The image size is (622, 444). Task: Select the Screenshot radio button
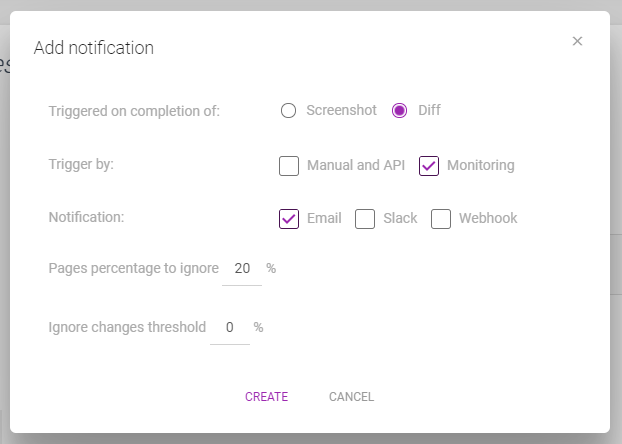click(288, 110)
